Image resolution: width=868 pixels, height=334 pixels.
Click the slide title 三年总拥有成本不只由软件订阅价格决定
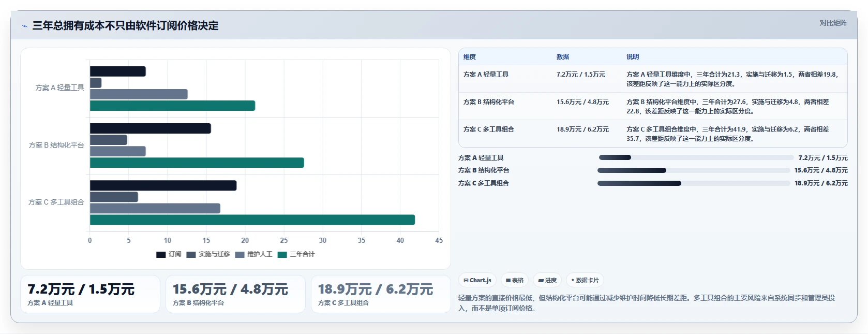pos(126,26)
